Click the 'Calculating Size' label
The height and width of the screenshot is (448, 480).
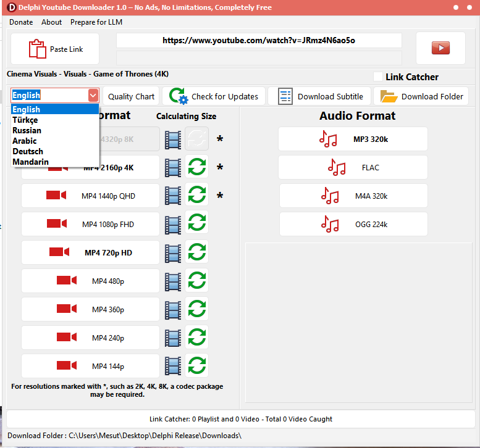pyautogui.click(x=186, y=116)
